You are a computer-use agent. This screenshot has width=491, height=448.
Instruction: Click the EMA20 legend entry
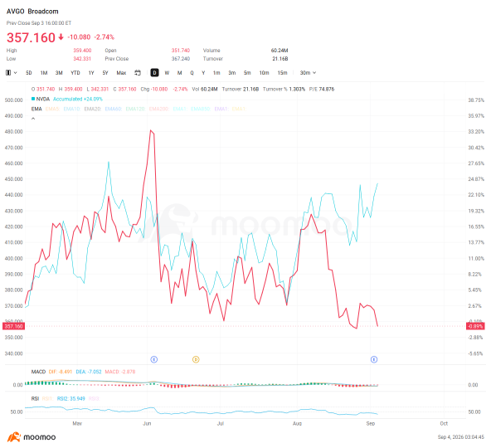[92, 109]
